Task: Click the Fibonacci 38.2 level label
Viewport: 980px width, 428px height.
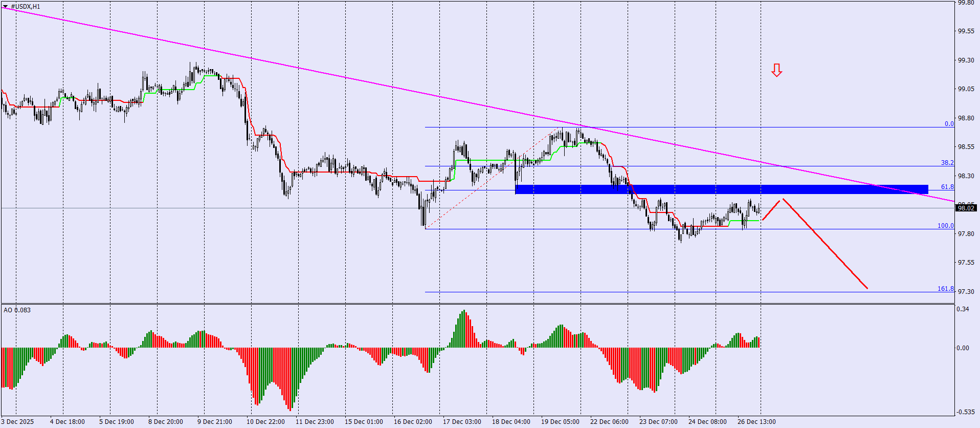Action: (947, 163)
